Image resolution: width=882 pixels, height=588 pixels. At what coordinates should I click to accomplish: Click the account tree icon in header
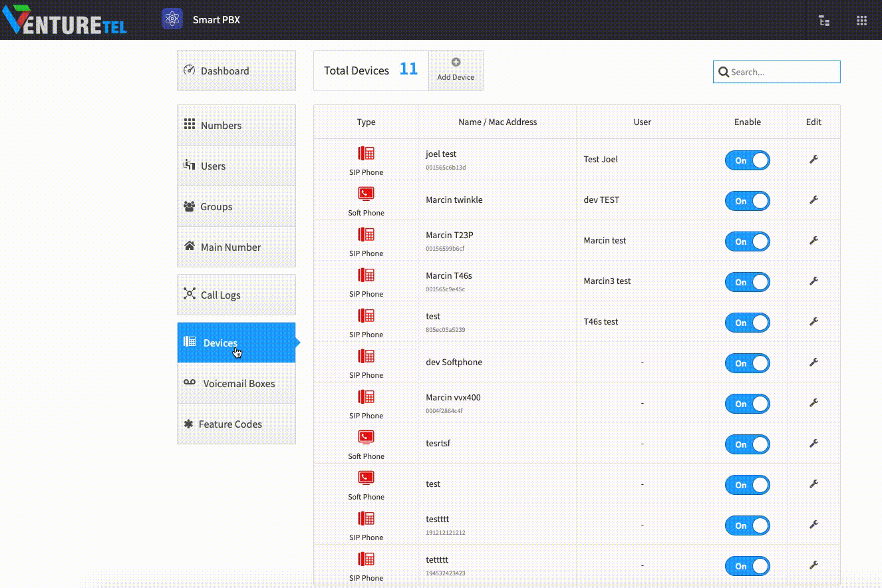coord(824,20)
